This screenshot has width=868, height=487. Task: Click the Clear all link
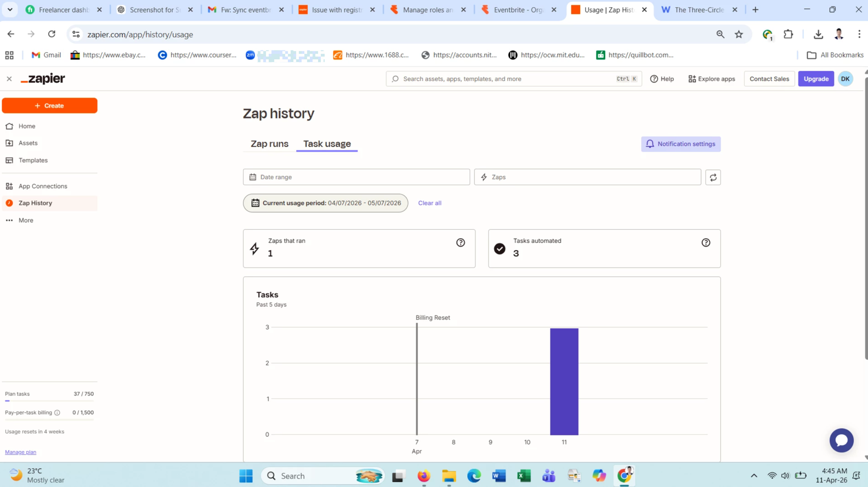(429, 203)
